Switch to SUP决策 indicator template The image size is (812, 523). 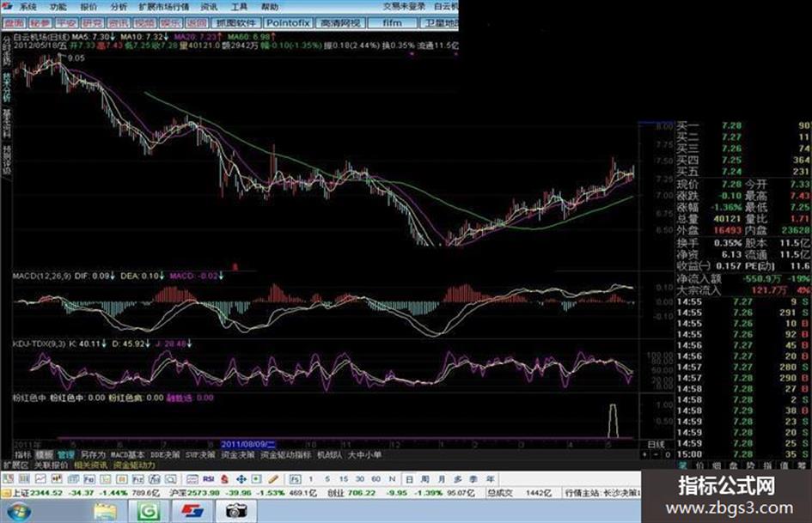(x=200, y=454)
